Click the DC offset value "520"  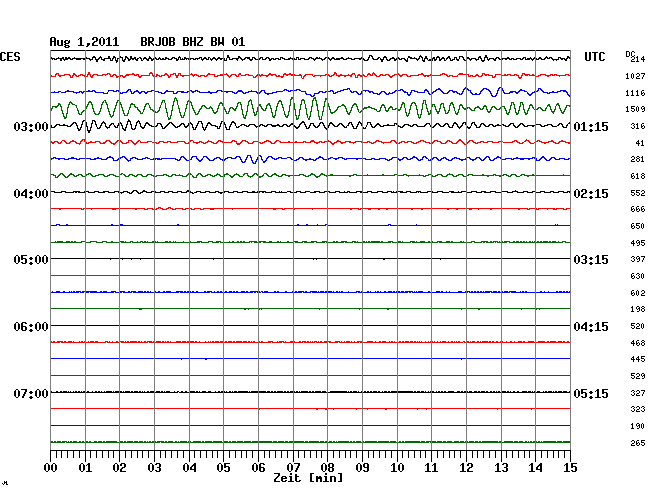point(638,327)
